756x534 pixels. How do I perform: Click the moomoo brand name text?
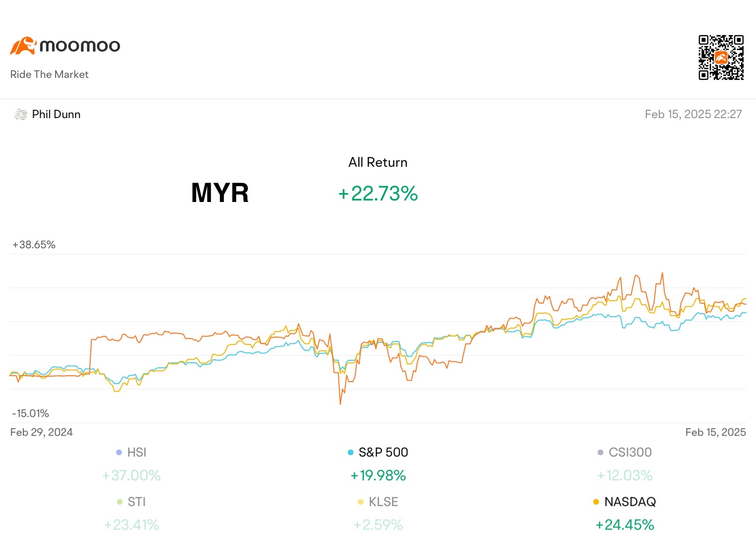click(80, 46)
